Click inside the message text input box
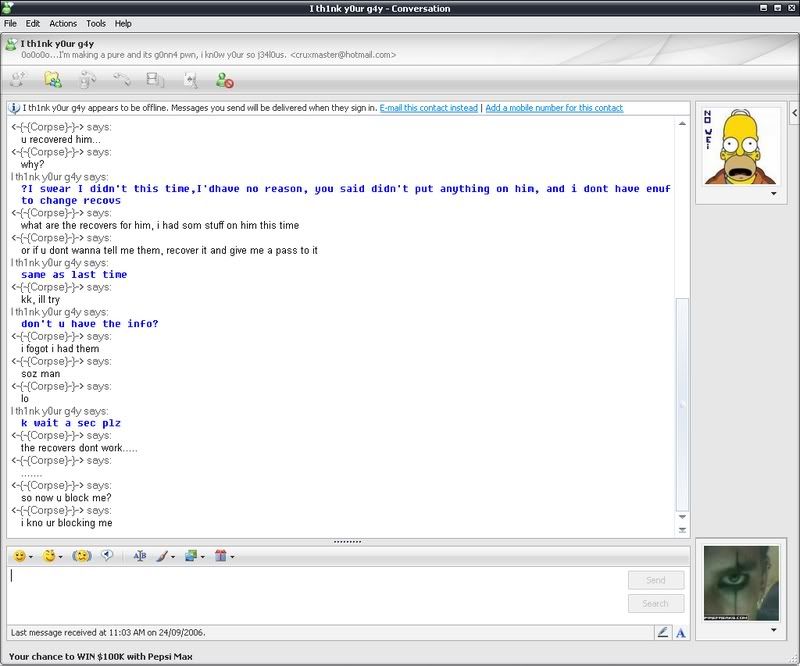Image resolution: width=800 pixels, height=666 pixels. point(310,590)
